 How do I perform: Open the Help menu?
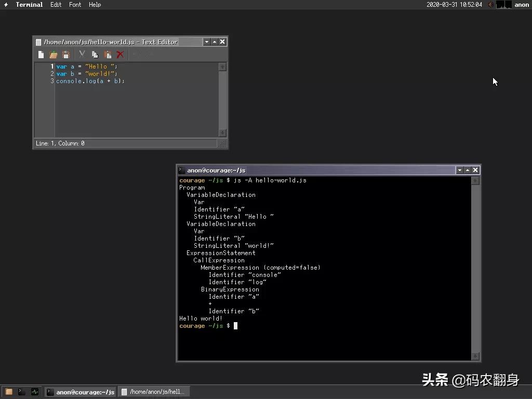point(95,5)
